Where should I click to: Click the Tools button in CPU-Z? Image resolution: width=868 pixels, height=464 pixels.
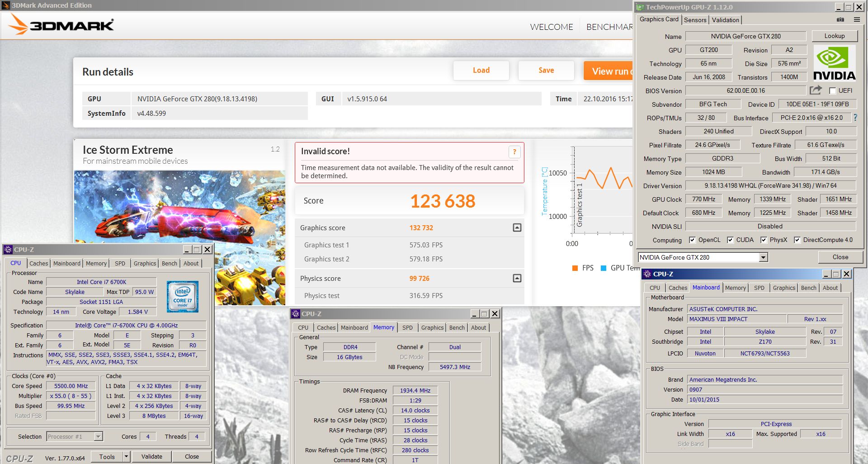(x=107, y=456)
